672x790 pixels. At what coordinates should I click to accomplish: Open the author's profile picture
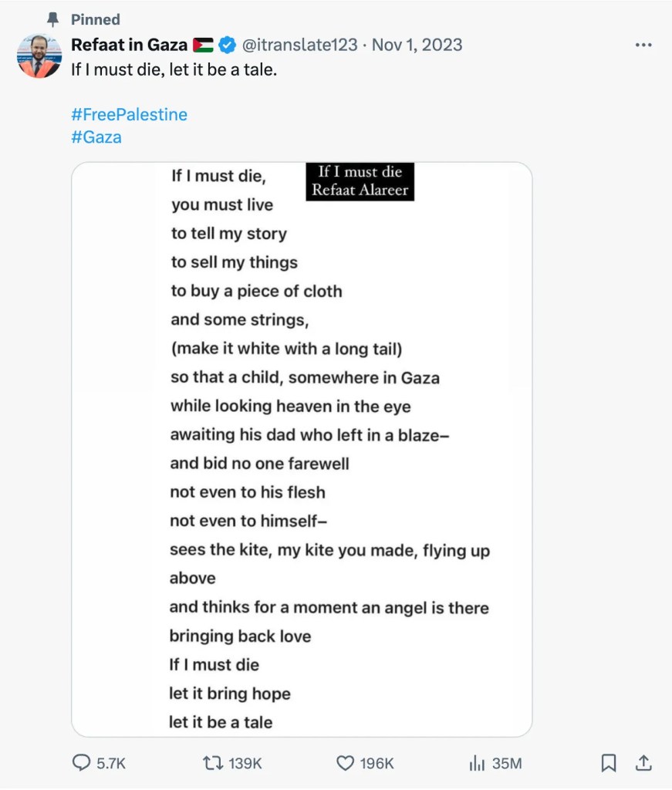click(39, 56)
